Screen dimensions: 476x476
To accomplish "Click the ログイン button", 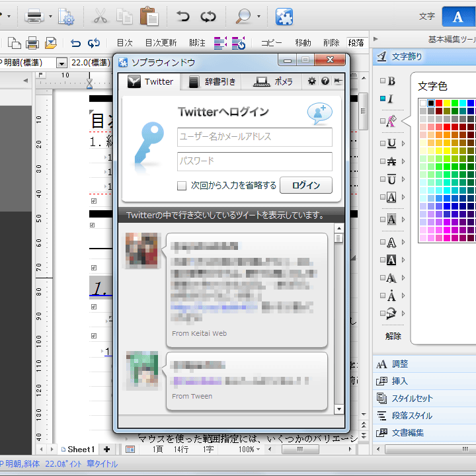I will [x=306, y=185].
